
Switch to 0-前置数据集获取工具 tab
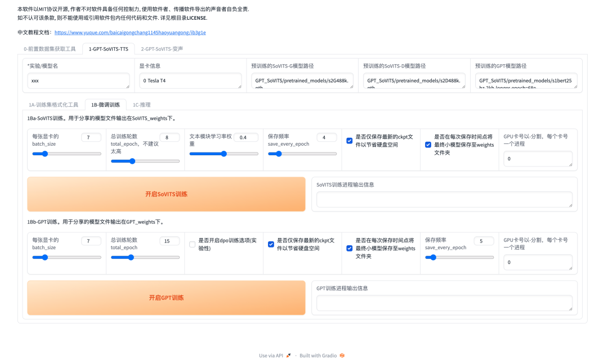(50, 49)
